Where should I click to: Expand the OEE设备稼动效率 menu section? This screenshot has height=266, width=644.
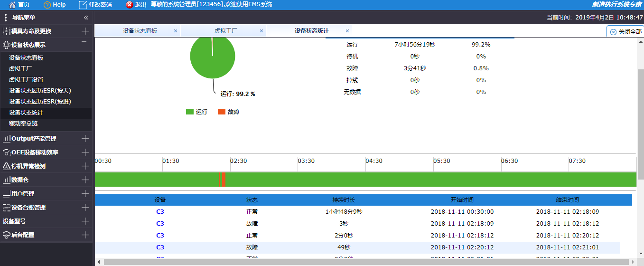(x=85, y=152)
